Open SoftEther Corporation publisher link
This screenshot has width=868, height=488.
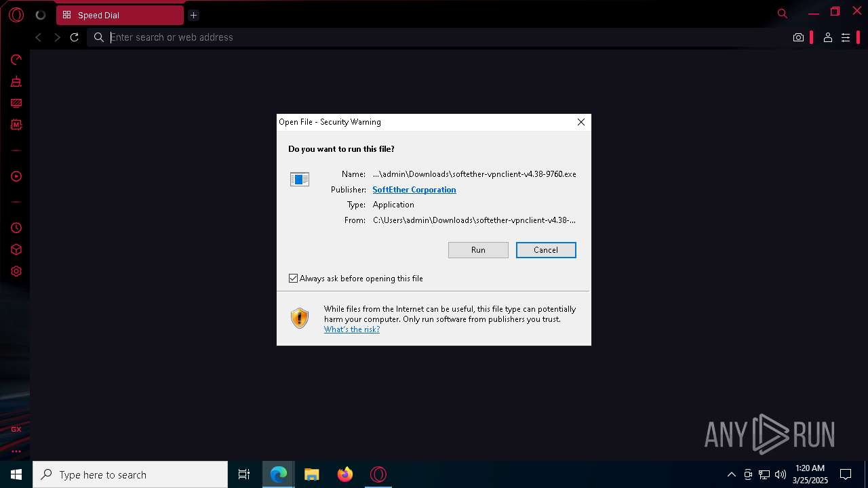414,190
